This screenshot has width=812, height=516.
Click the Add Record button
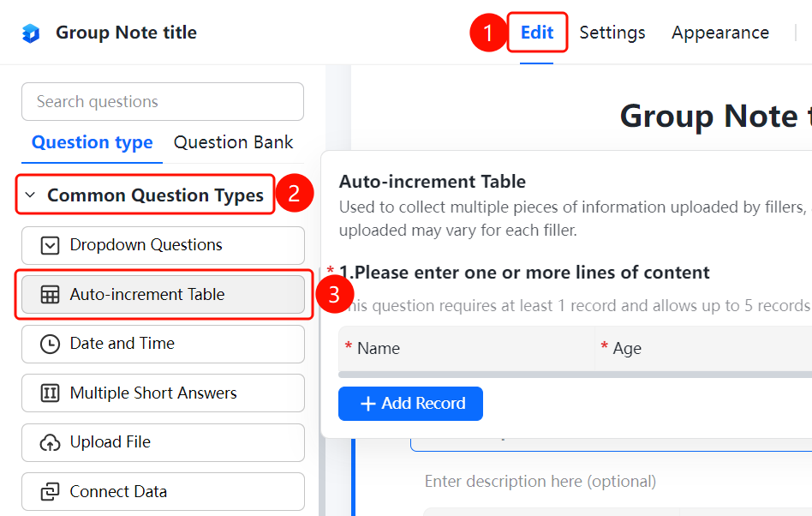click(x=410, y=404)
